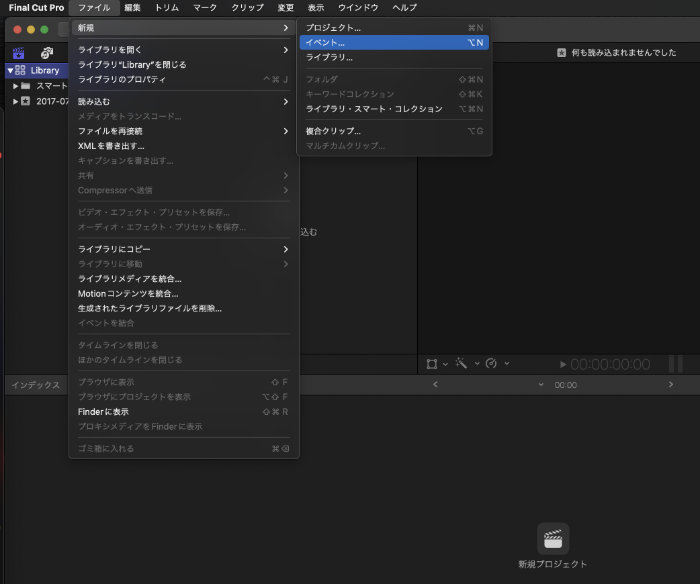
Task: Choose 生成されたライブラリファイルを削除...
Action: [183, 309]
